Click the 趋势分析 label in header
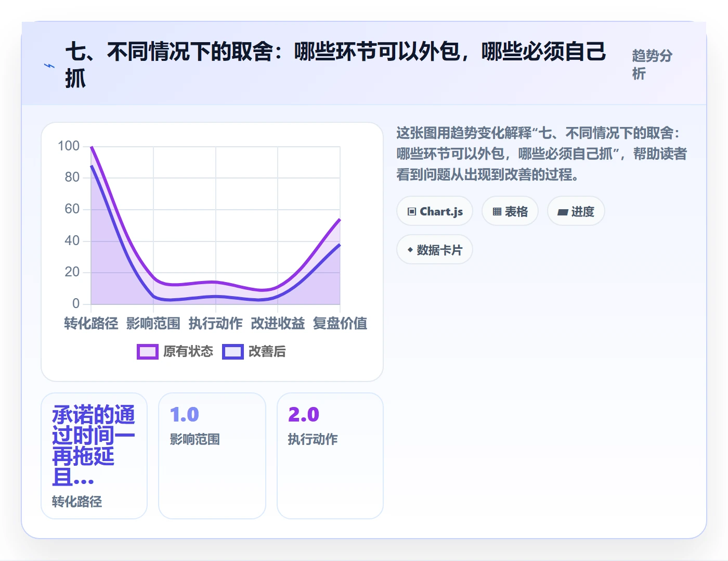The width and height of the screenshot is (728, 561). pos(653,65)
